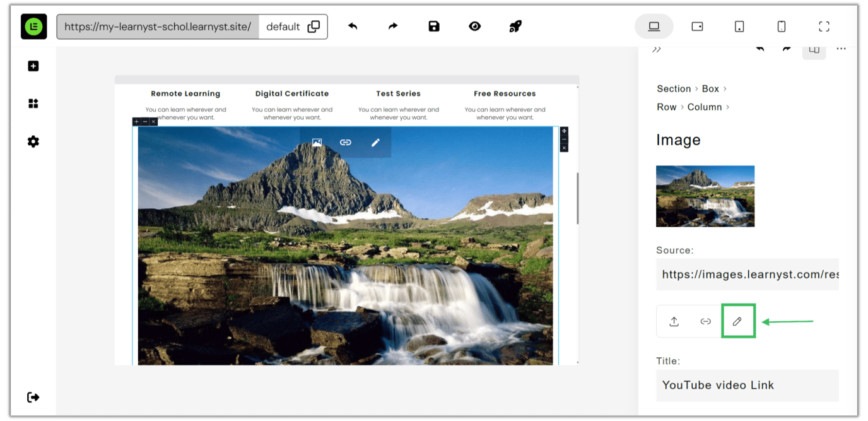Undo the last edit
The width and height of the screenshot is (868, 421).
353,26
